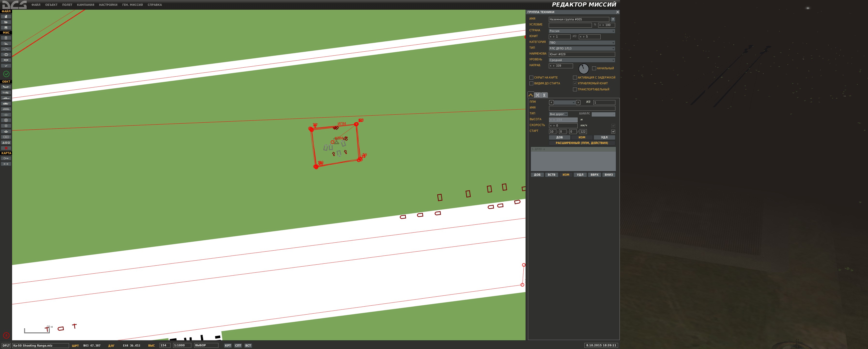Open the ППМ waypoint selector dropdown
868x349 pixels.
564,103
